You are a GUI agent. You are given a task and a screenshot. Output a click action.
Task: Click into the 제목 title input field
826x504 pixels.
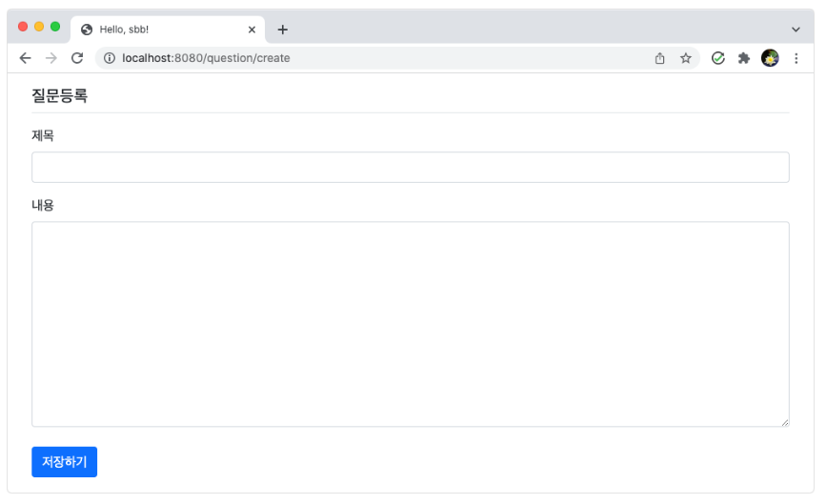coord(411,168)
